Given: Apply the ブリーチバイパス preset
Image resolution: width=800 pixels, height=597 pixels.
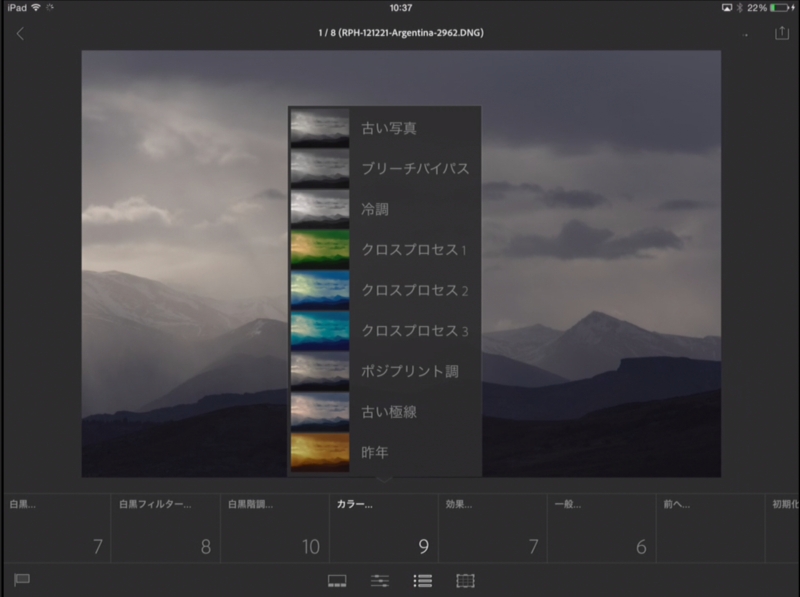Looking at the screenshot, I should click(x=385, y=168).
